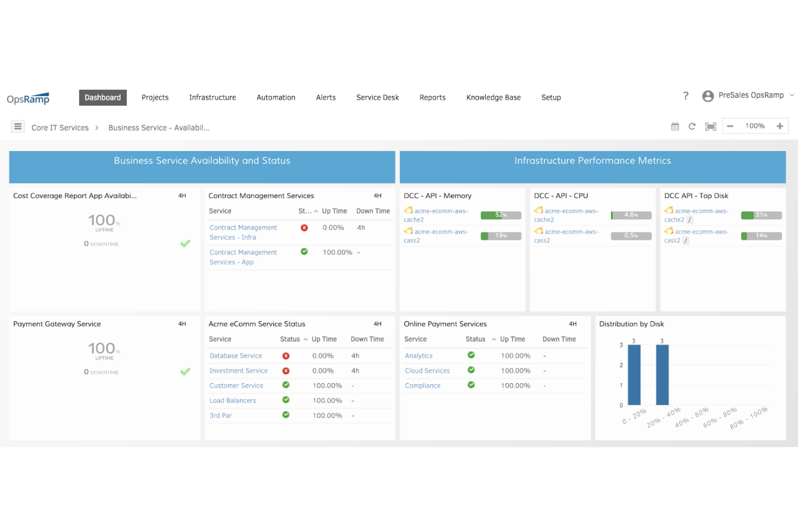Expand the PreSales OpsRamp account dropdown
This screenshot has height=532, width=798.
pos(791,95)
